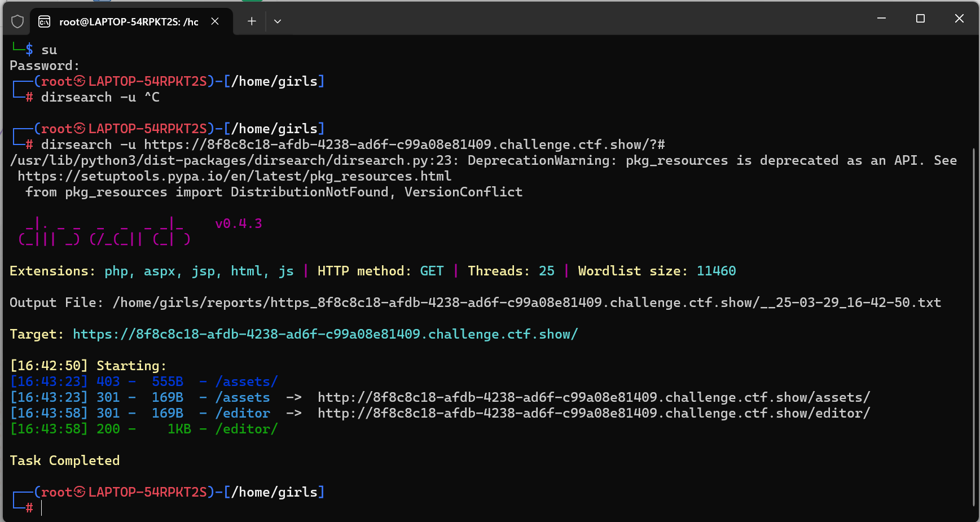The image size is (980, 522).
Task: Click the shield icon in the title bar
Action: [x=17, y=21]
